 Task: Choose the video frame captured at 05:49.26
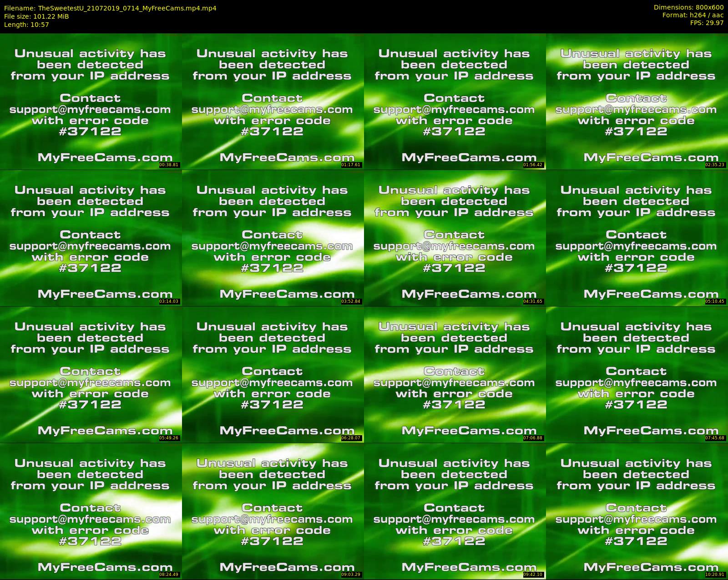point(91,374)
